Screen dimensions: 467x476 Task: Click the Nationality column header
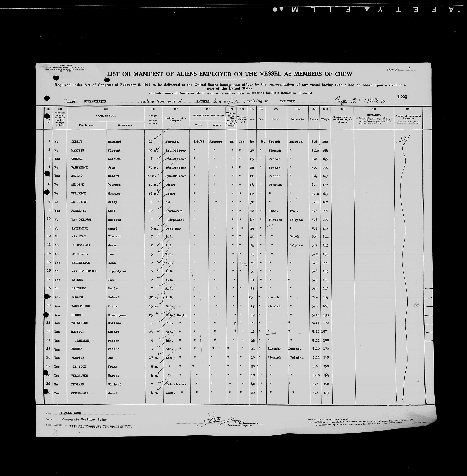click(x=298, y=119)
